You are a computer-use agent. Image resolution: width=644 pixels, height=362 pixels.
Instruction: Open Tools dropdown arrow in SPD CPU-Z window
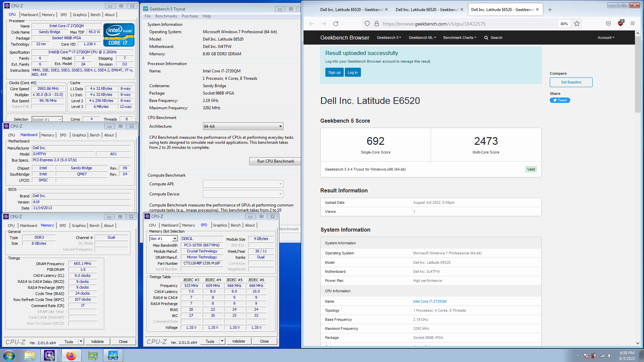coord(222,341)
